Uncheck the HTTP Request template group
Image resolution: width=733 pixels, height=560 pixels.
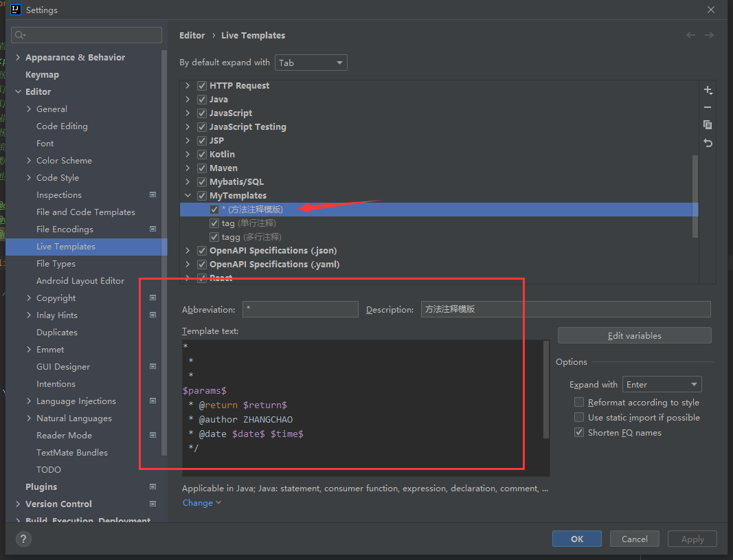point(202,85)
